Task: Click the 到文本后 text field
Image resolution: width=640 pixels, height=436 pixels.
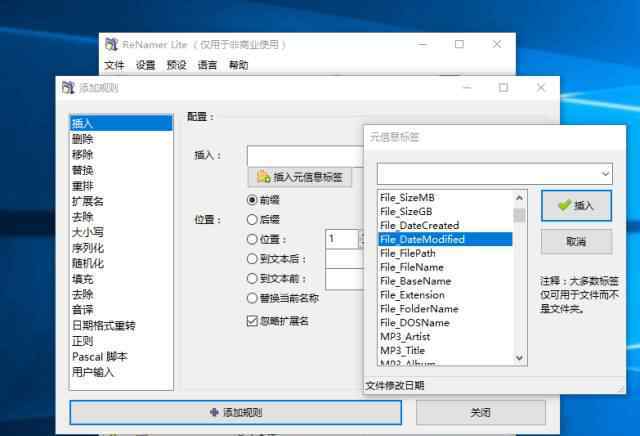Action: 344,259
